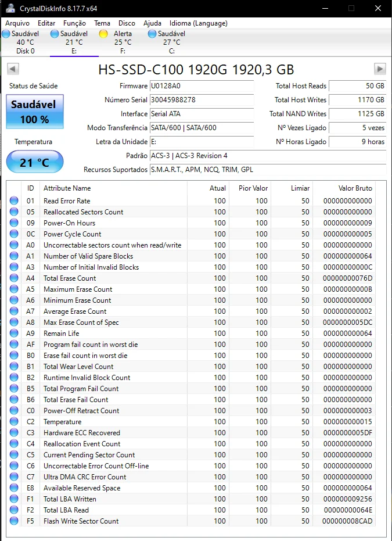Click the blue status icon for C: drive

coord(152,34)
